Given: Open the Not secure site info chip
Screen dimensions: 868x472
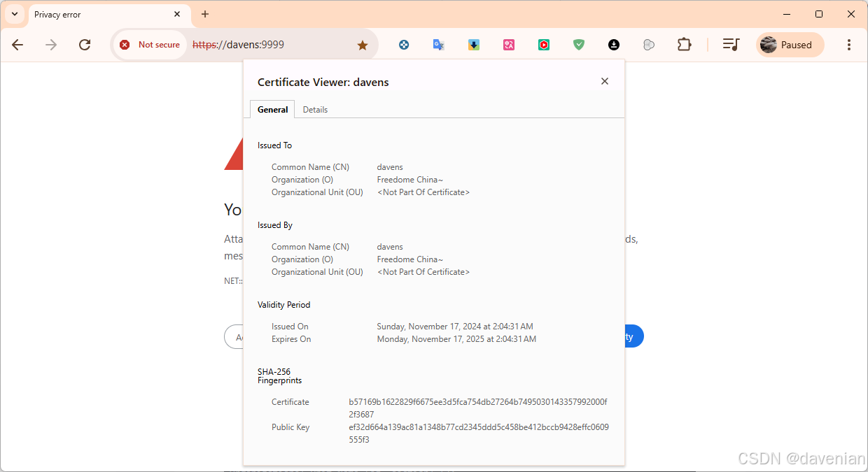Looking at the screenshot, I should [150, 45].
